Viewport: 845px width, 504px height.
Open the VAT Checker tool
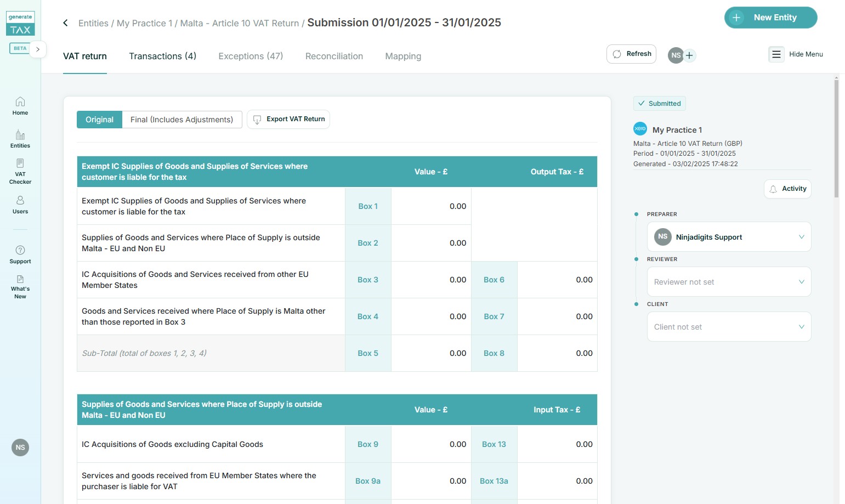coord(20,171)
